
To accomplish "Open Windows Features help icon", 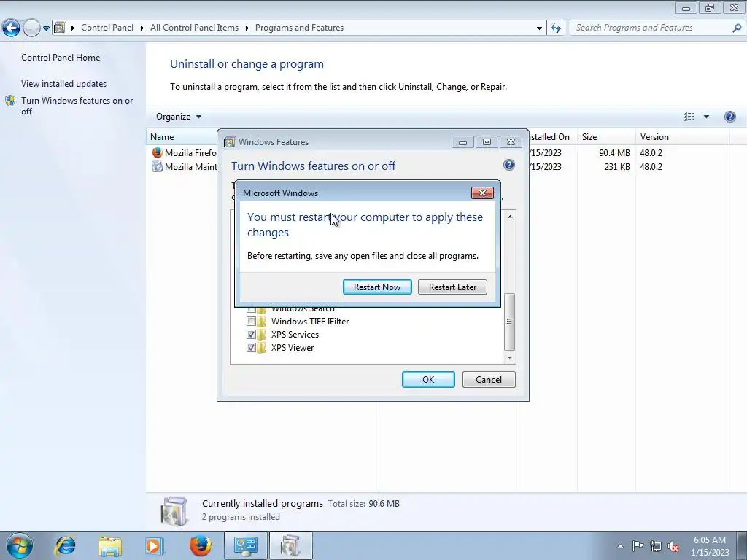I will click(508, 165).
